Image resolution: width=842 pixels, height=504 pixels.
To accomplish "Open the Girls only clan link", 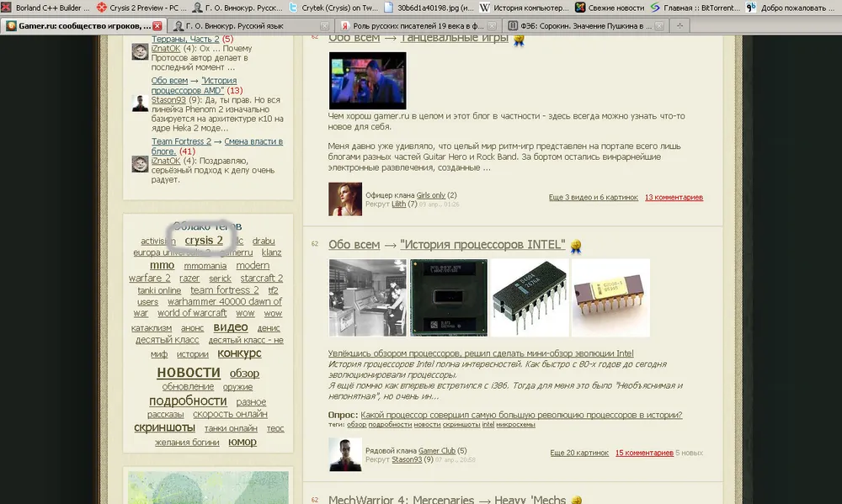I will (430, 195).
